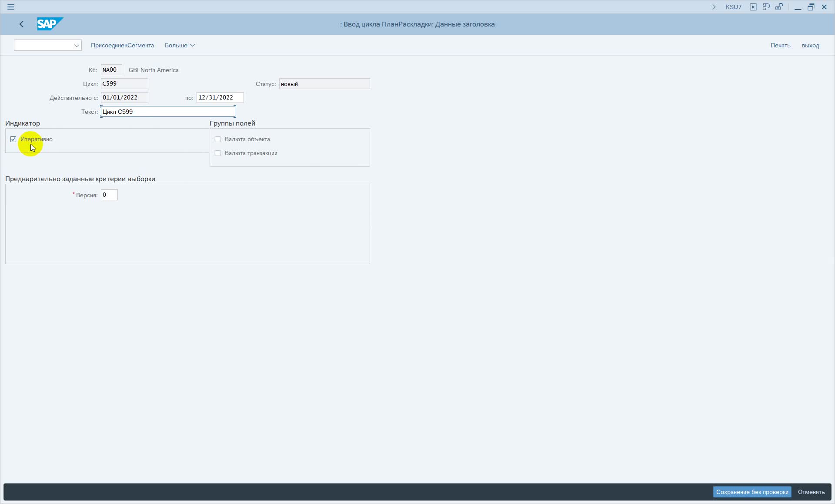
Task: Click the Статус field новый
Action: (324, 84)
